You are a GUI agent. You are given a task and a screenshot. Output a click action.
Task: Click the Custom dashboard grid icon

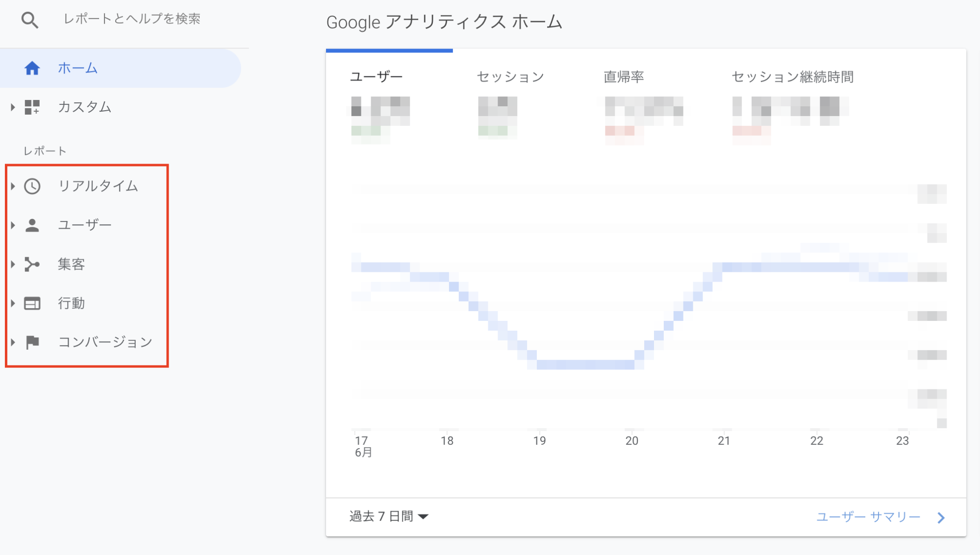click(32, 107)
